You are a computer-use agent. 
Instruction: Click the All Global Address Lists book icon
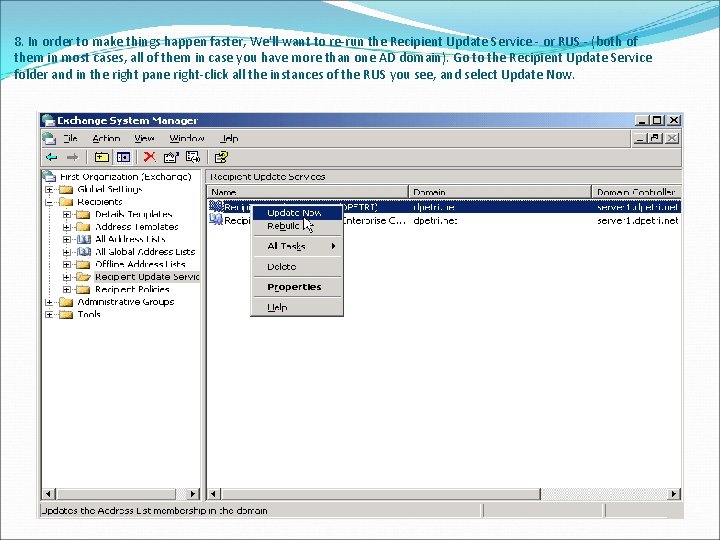point(84,252)
